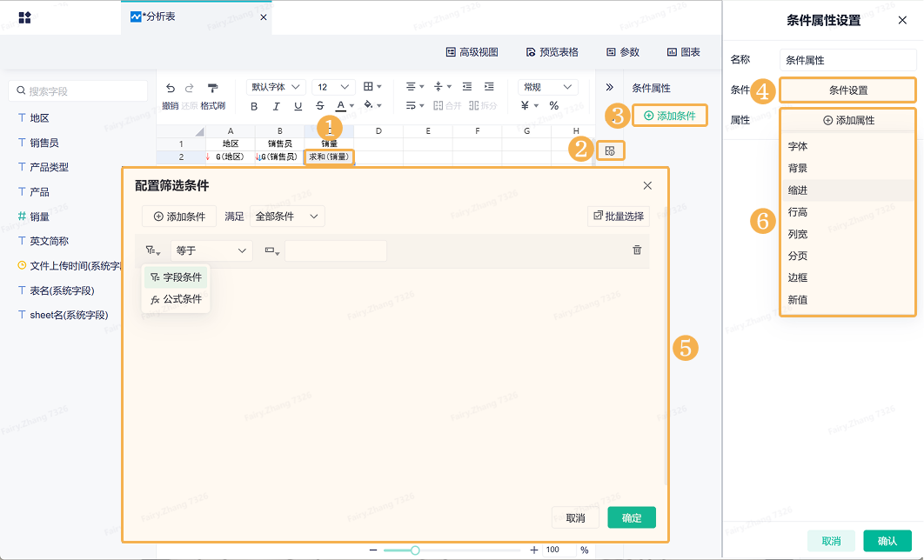The width and height of the screenshot is (924, 560).
Task: Toggle strikethrough formatting
Action: pyautogui.click(x=320, y=106)
